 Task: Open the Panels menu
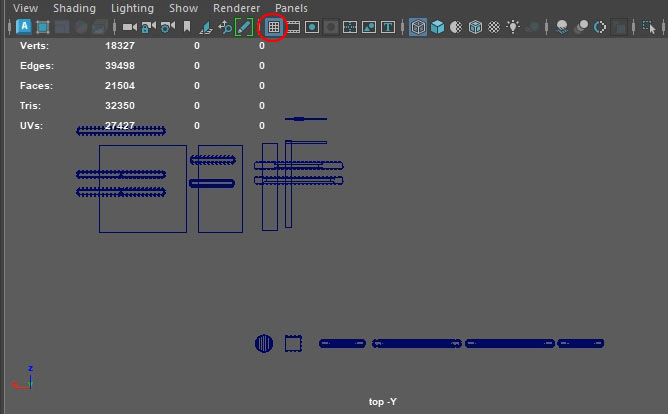click(x=291, y=8)
